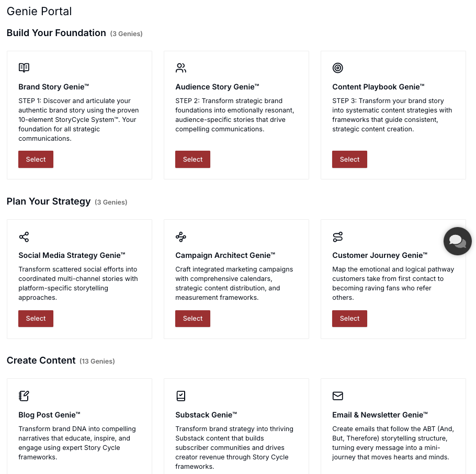Screen dimensions: 476x474
Task: Open the floating chat bubble widget
Action: point(457,241)
